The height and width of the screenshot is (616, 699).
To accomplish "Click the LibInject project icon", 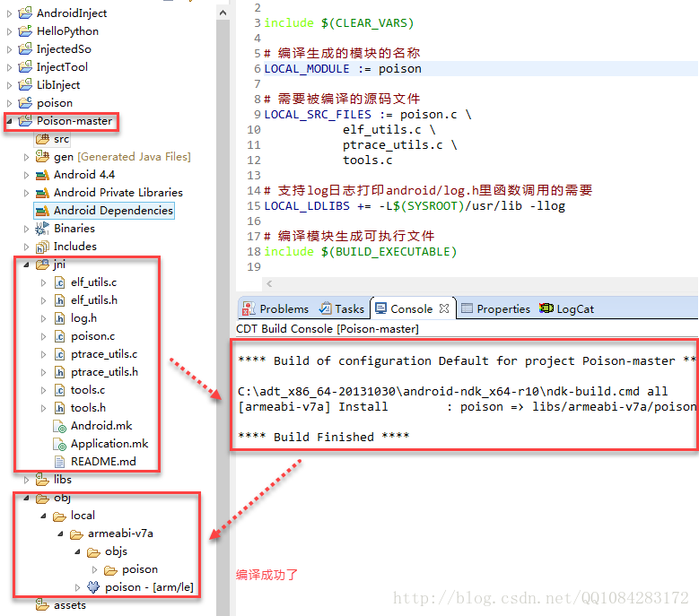I will coord(25,84).
